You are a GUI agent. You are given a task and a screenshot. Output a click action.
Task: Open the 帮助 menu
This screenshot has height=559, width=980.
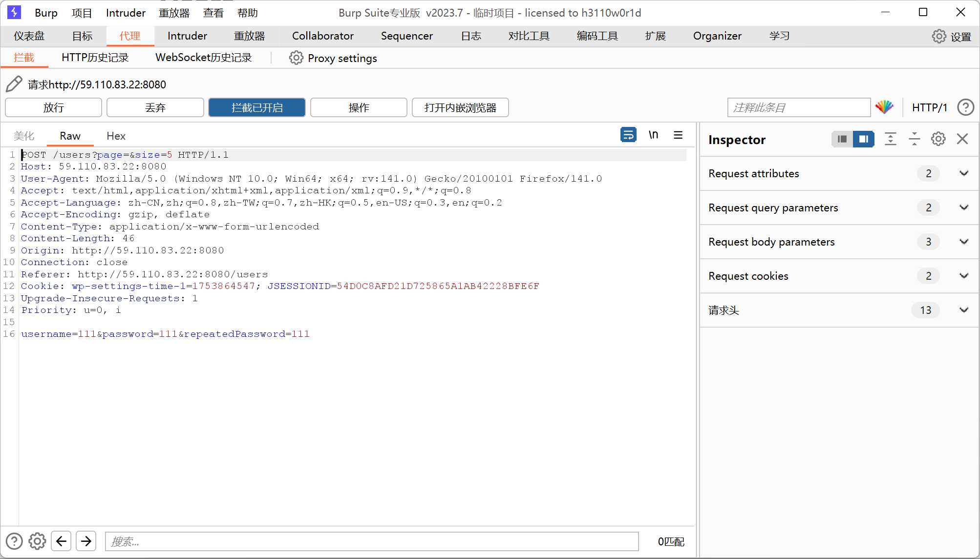[x=247, y=13]
